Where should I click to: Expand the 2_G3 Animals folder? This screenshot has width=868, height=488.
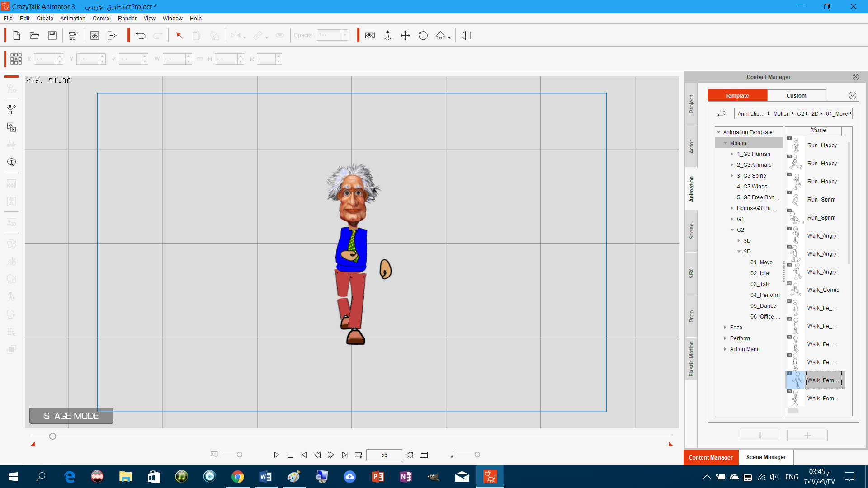click(x=732, y=165)
